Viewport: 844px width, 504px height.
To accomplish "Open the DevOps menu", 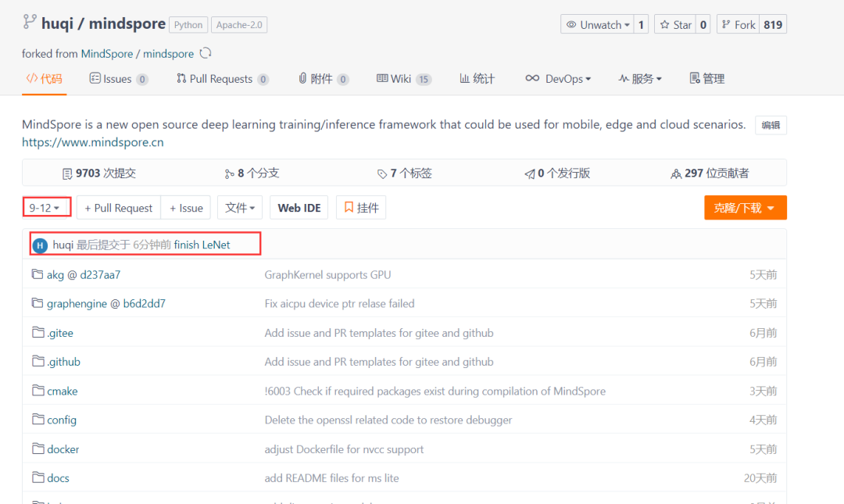I will (x=558, y=79).
